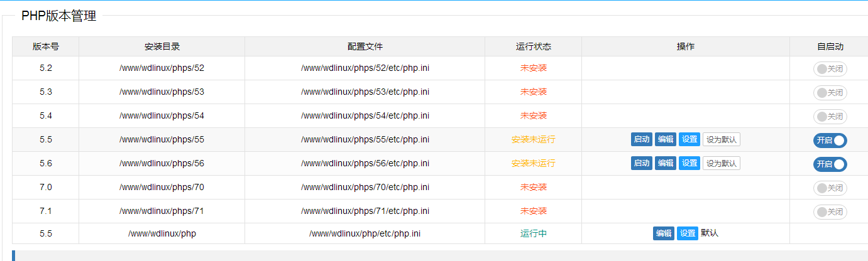The width and height of the screenshot is (868, 261).
Task: Click 启动 button for PHP 5.5
Action: tap(641, 139)
